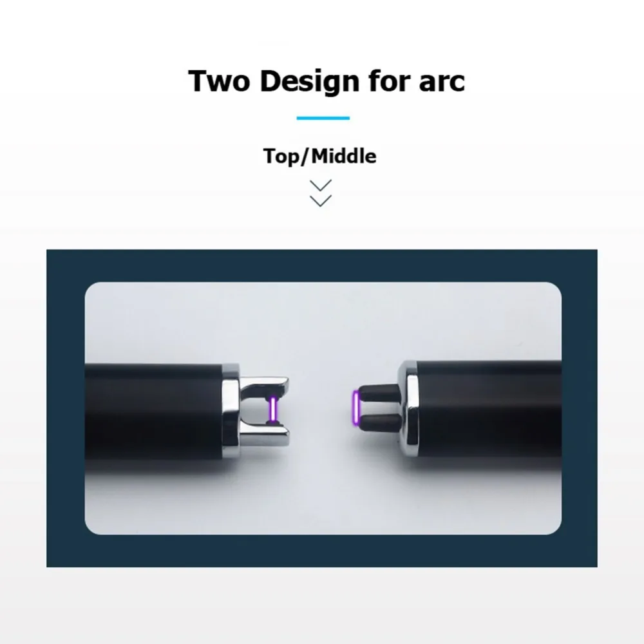Click the word 'Middle' in subtitle
644x644 pixels.
343,156
